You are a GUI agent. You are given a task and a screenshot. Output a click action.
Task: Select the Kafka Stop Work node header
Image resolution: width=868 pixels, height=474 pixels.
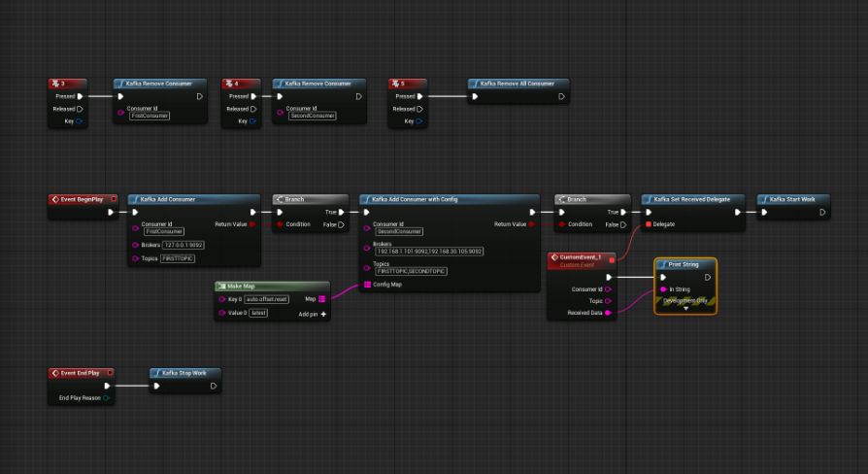pos(184,372)
